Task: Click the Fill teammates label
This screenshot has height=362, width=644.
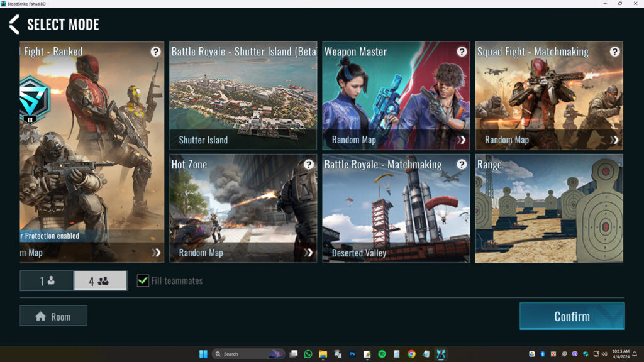Action: point(177,281)
